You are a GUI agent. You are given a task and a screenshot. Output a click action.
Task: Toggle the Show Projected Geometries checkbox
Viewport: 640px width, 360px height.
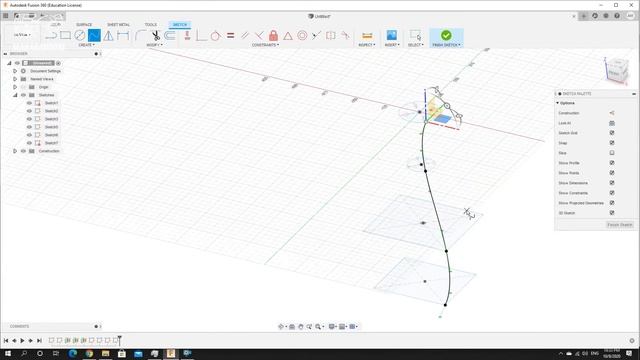pos(612,203)
